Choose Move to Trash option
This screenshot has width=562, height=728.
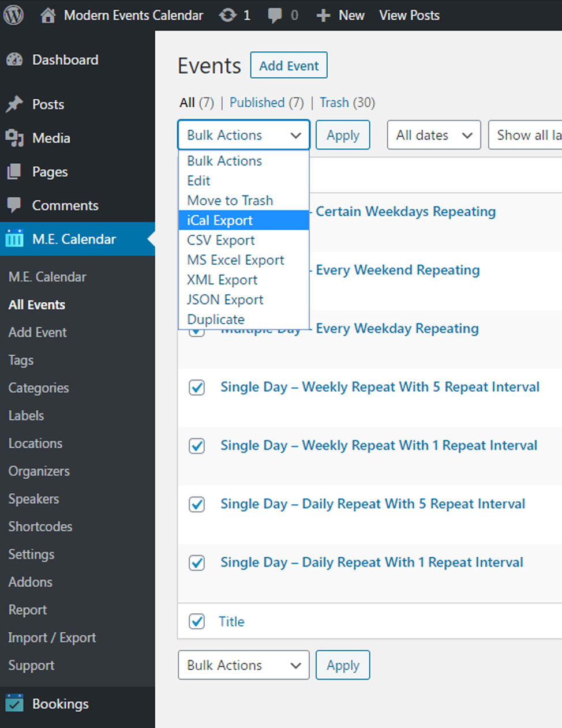point(243,200)
